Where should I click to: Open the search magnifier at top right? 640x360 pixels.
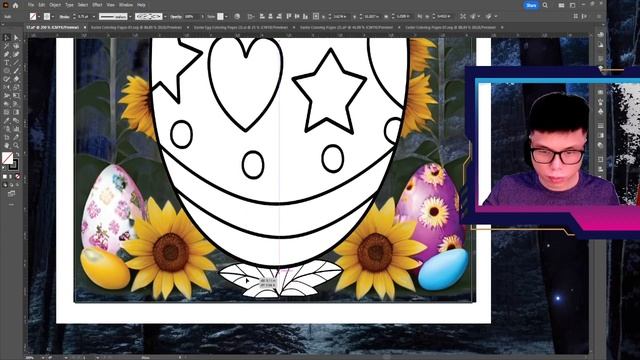[545, 5]
